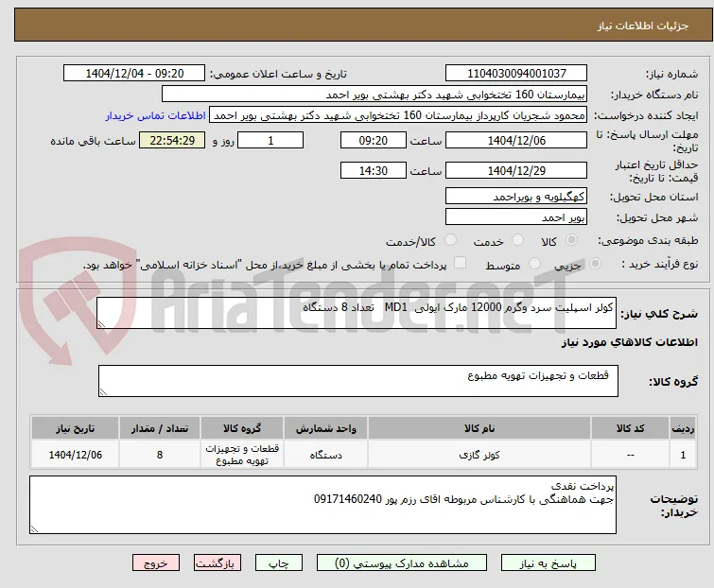Click the delivery province field کهگیلویه و بویراحمد
The height and width of the screenshot is (588, 714).
pos(516,196)
